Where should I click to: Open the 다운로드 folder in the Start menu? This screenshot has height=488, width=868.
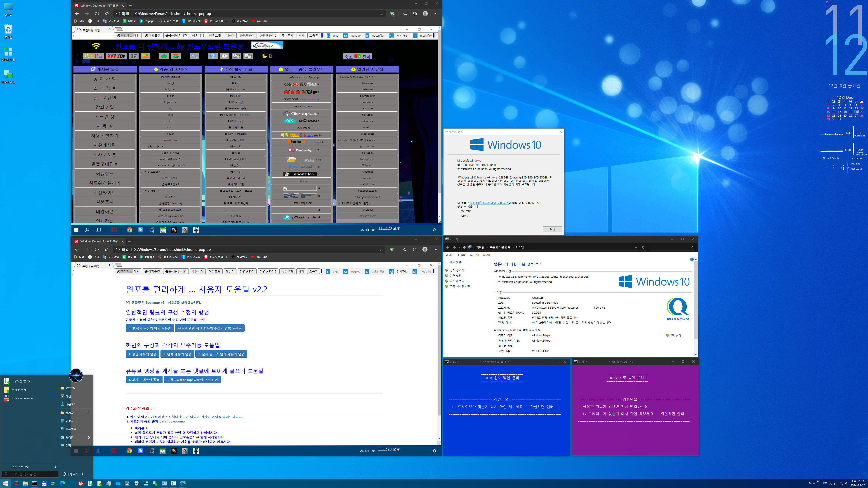coord(68,404)
